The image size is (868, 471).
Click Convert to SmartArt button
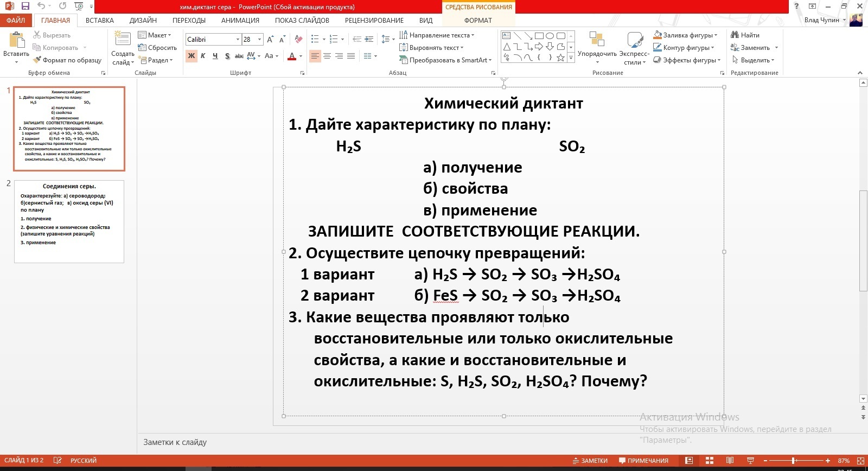tap(445, 60)
